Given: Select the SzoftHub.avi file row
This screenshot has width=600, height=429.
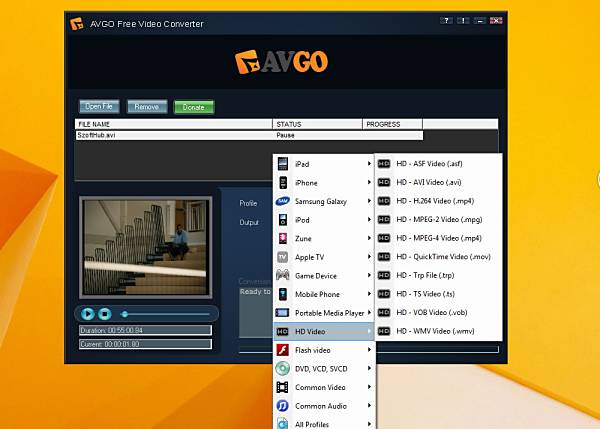Looking at the screenshot, I should [x=249, y=135].
